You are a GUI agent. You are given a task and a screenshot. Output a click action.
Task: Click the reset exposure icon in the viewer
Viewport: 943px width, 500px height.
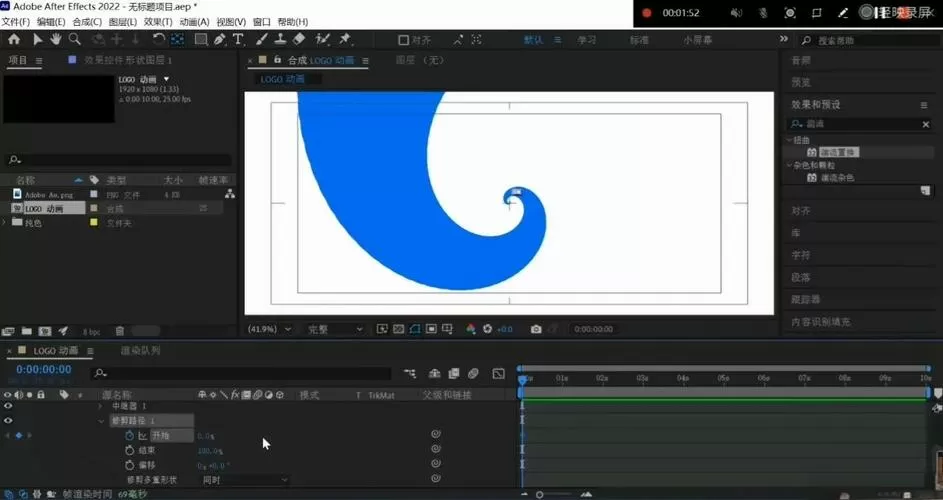tap(487, 329)
